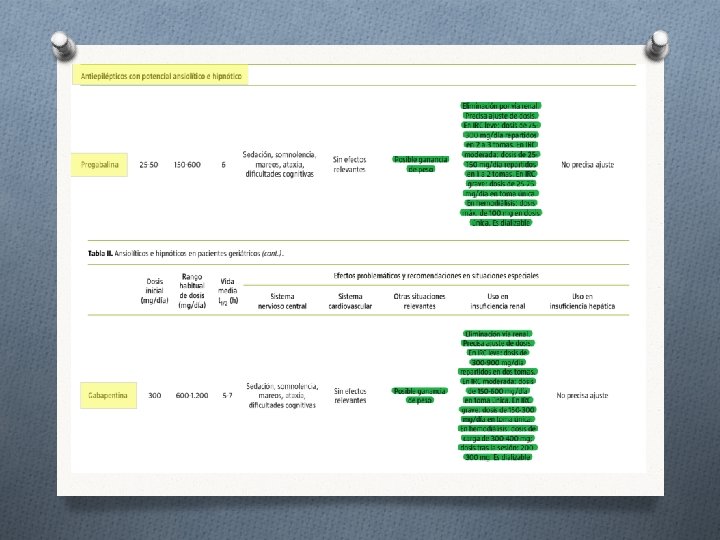Viewport: 720px width, 540px height.
Task: Select the 'Vida media' column header
Action: coord(228,291)
